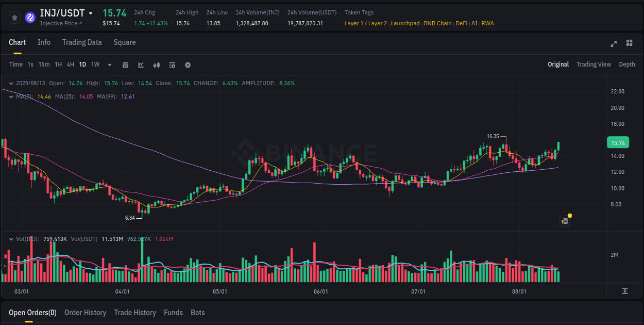Collapse the moving averages row chevron

[11, 96]
